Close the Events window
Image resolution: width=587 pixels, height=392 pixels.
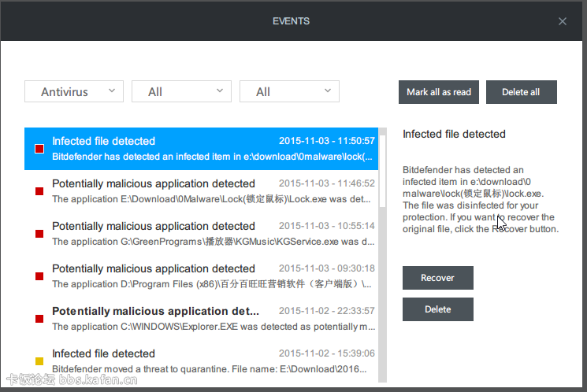(562, 21)
